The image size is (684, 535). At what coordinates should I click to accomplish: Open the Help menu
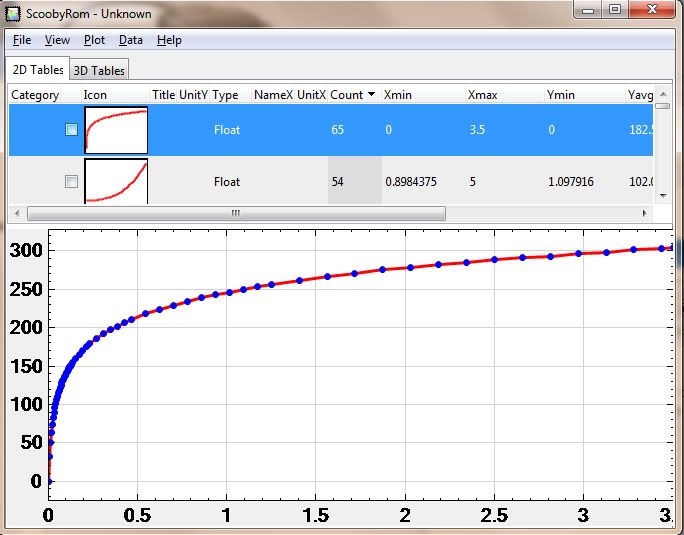169,40
